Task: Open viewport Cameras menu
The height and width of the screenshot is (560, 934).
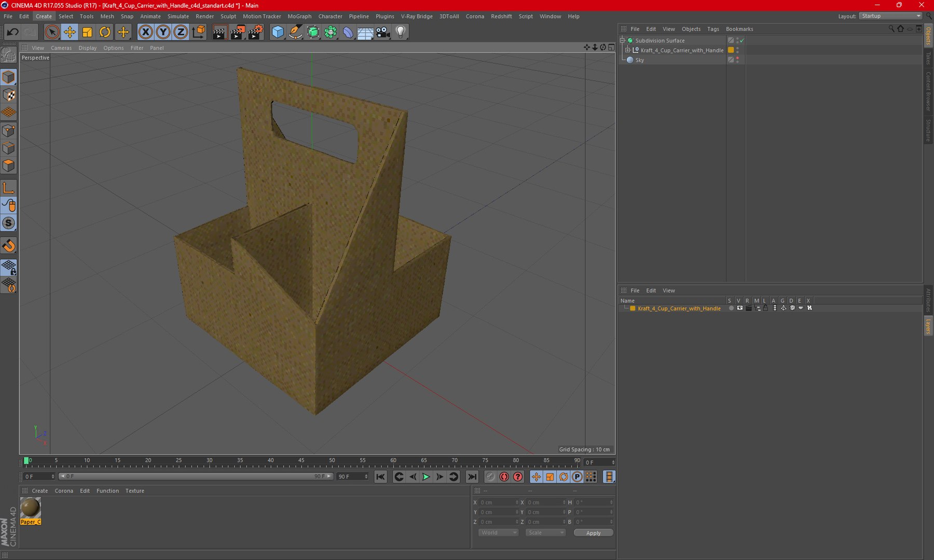Action: pyautogui.click(x=61, y=48)
